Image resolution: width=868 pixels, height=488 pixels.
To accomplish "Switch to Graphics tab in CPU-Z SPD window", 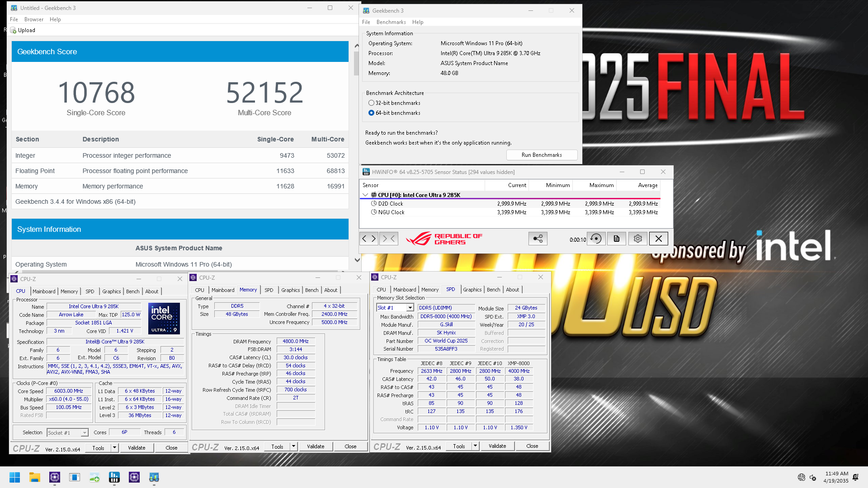I will point(472,290).
